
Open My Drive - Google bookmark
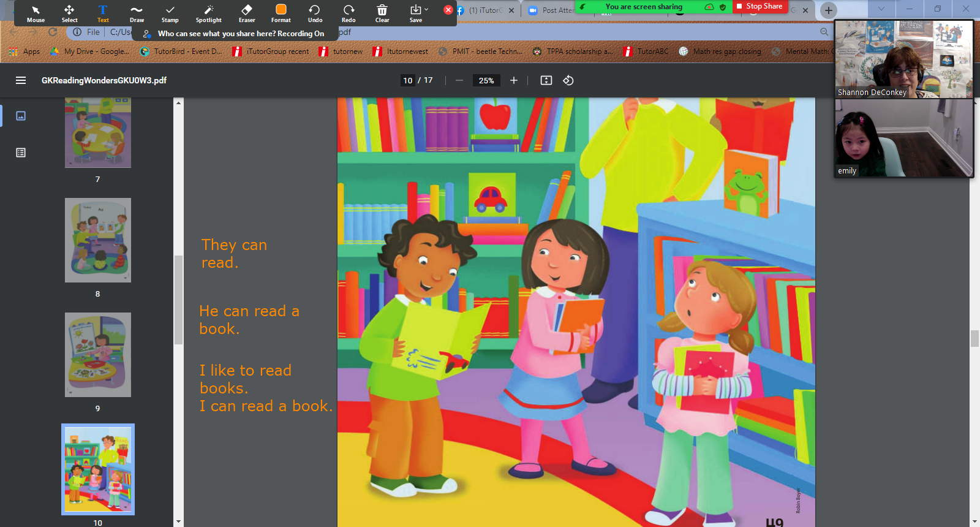[90, 51]
